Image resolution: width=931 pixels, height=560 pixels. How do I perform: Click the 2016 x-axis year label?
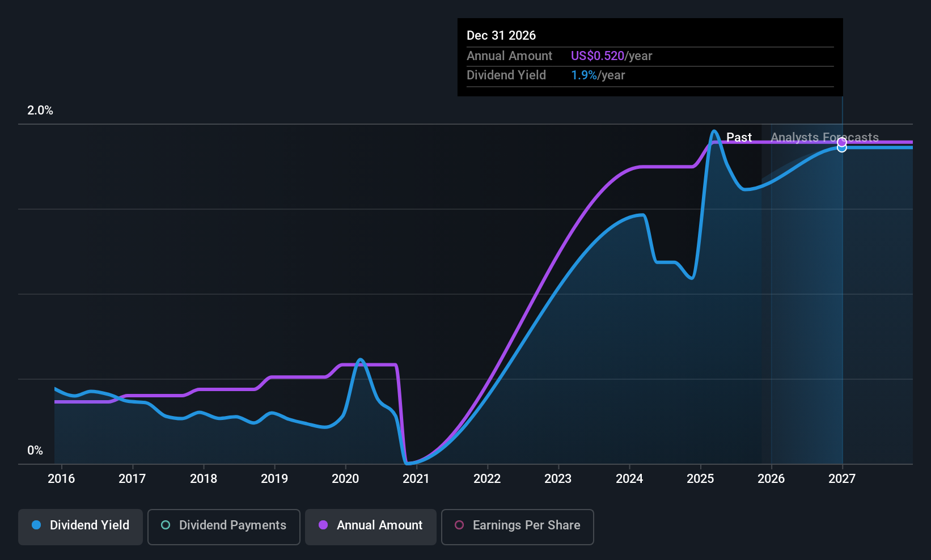click(x=61, y=478)
